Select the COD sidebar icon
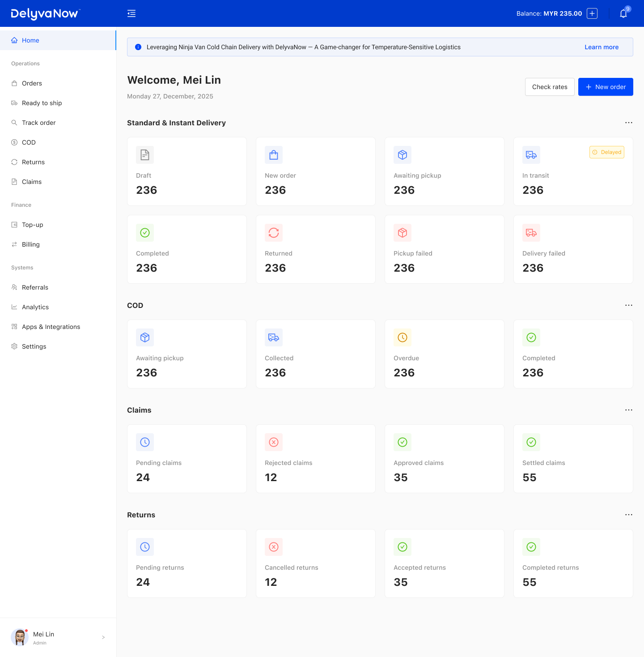The width and height of the screenshot is (644, 657). tap(14, 142)
